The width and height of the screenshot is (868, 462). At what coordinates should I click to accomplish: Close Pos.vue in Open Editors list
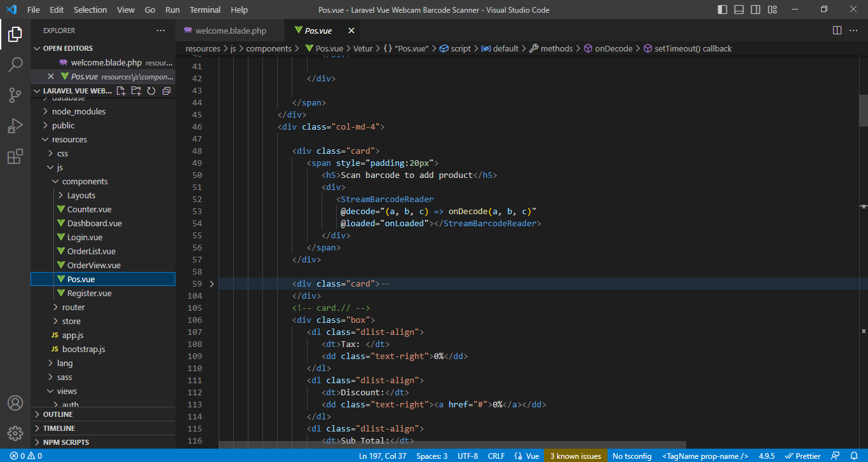(x=51, y=76)
